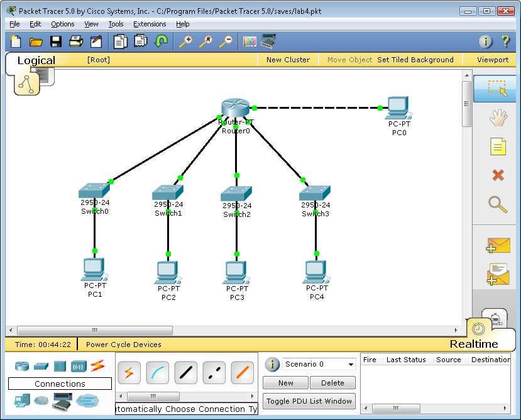This screenshot has width=521, height=420.
Task: Open the Activity Wizard icon
Action: coord(96,41)
